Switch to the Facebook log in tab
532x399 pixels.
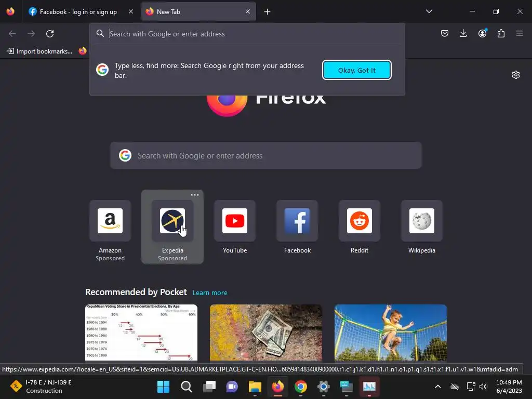tap(78, 12)
